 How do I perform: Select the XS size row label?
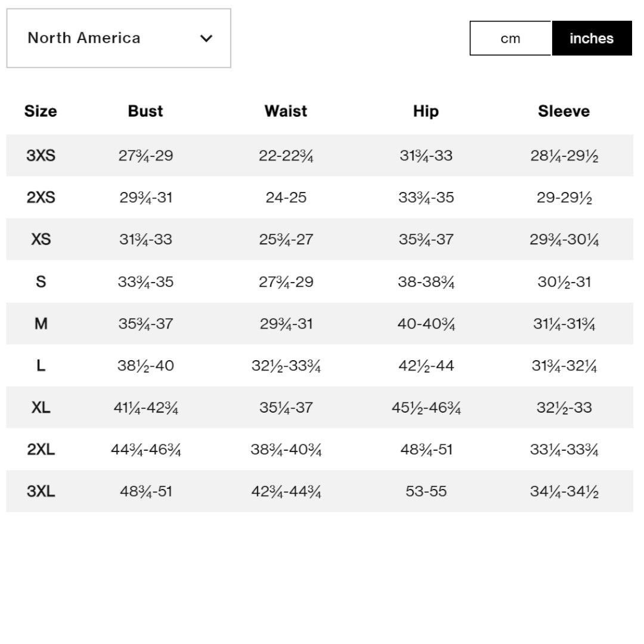coord(41,239)
